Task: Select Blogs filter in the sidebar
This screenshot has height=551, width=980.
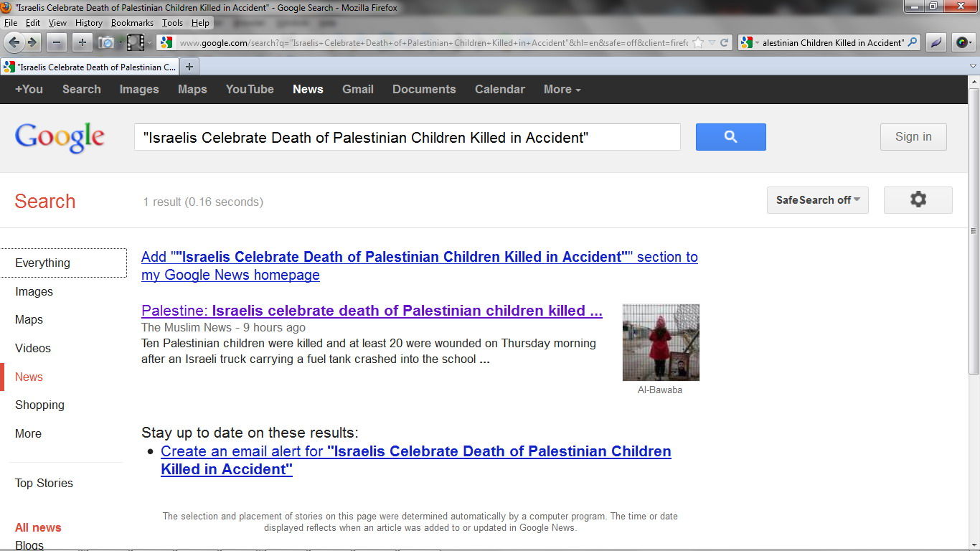Action: (29, 545)
